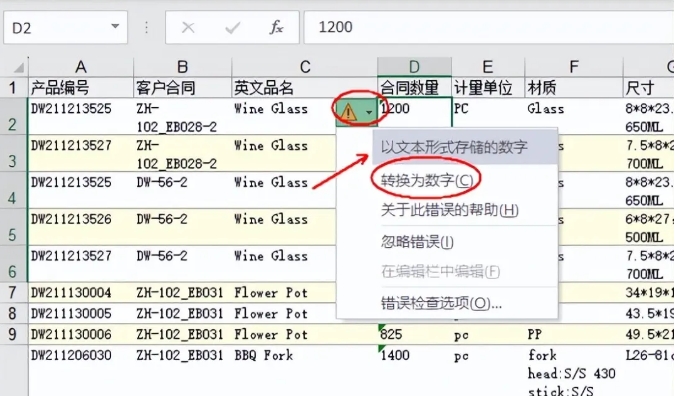Click the formula bar vertical dots handle
The height and width of the screenshot is (396, 675).
tap(146, 28)
